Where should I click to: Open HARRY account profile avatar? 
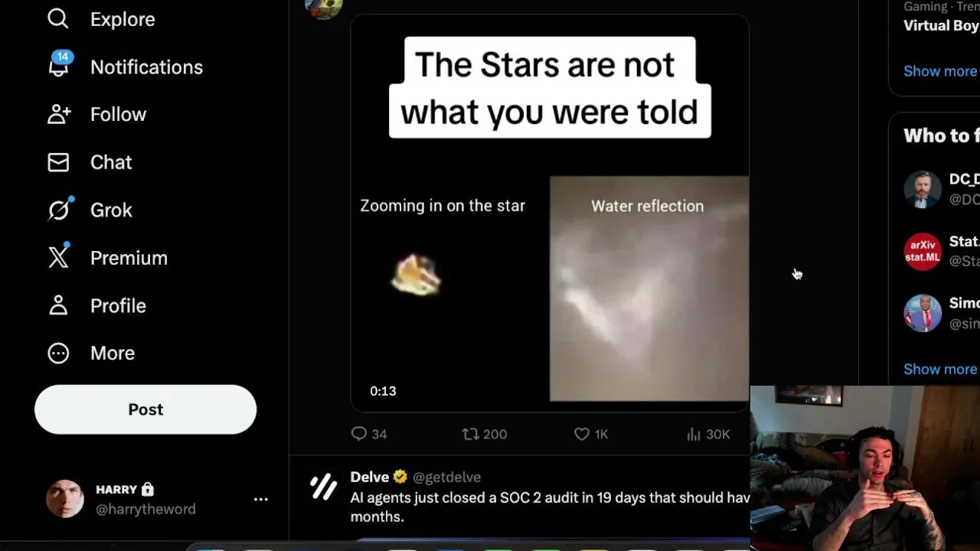(65, 499)
